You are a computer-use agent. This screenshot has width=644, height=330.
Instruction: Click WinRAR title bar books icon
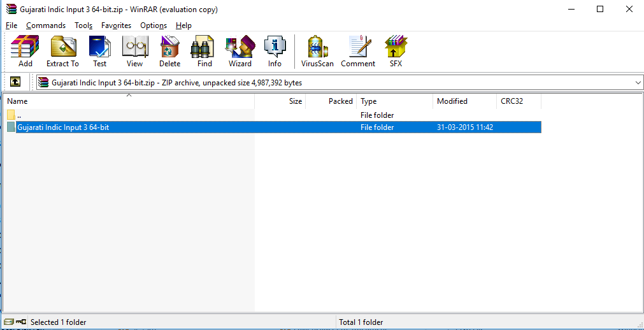click(11, 9)
